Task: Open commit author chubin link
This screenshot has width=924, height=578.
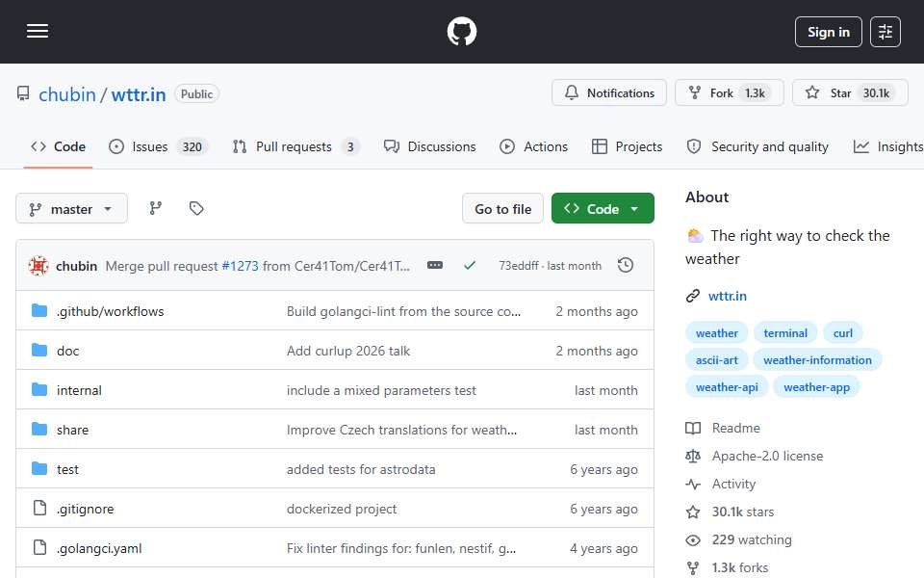Action: click(x=77, y=266)
